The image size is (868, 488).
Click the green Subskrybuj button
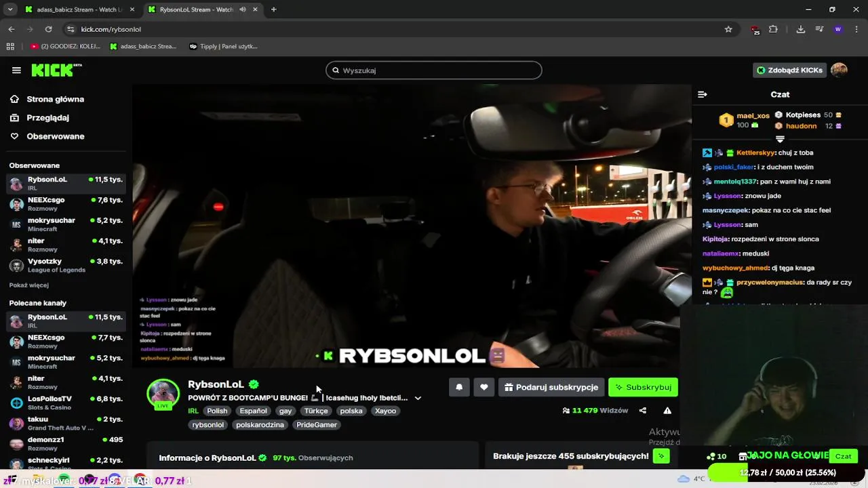point(643,387)
